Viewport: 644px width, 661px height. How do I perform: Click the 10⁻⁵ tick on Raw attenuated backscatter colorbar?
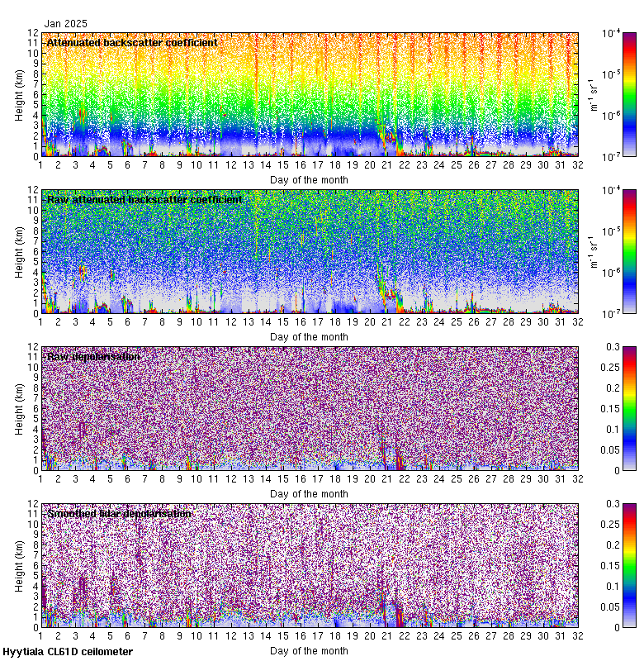611,231
